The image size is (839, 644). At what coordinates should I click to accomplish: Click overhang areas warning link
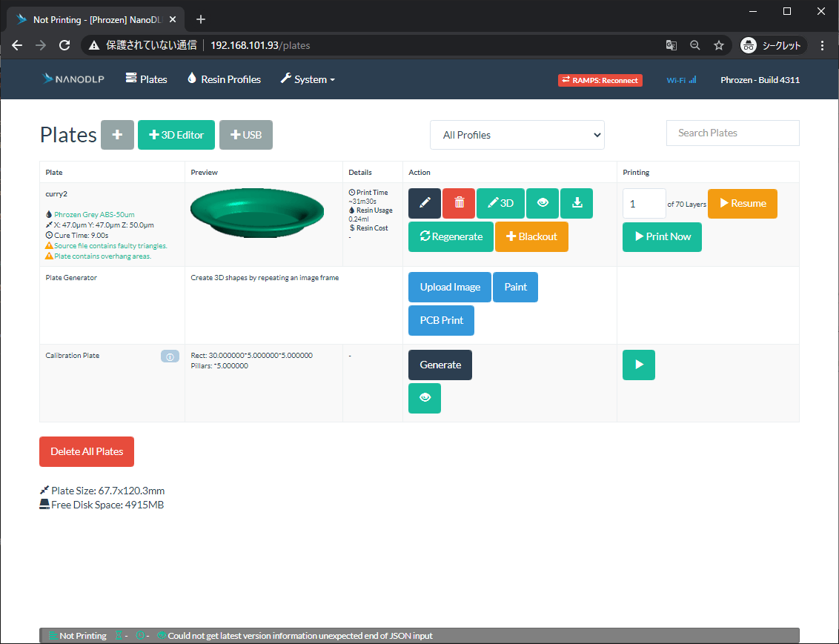(102, 256)
